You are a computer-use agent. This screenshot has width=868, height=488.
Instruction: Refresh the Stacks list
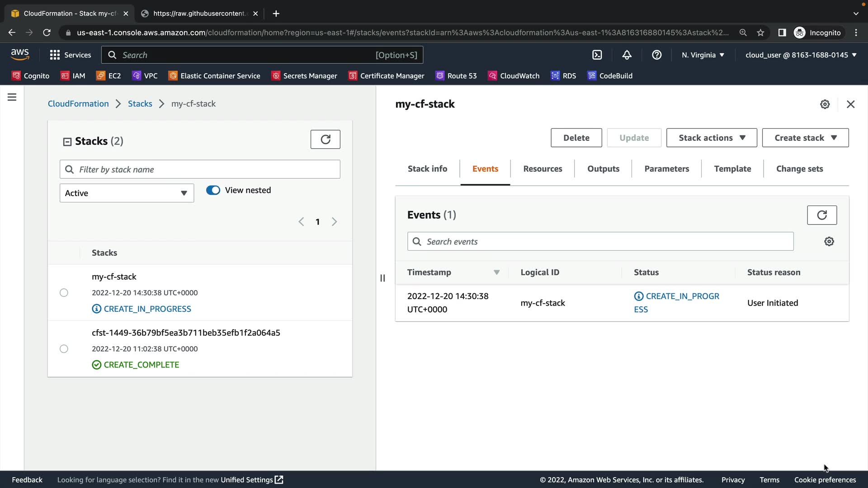(x=325, y=139)
